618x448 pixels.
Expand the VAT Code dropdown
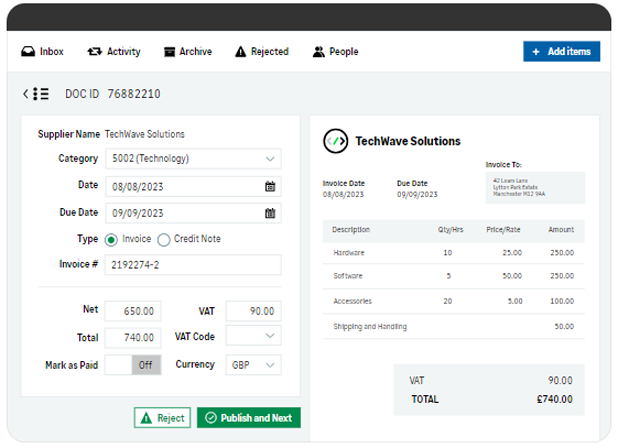(253, 336)
